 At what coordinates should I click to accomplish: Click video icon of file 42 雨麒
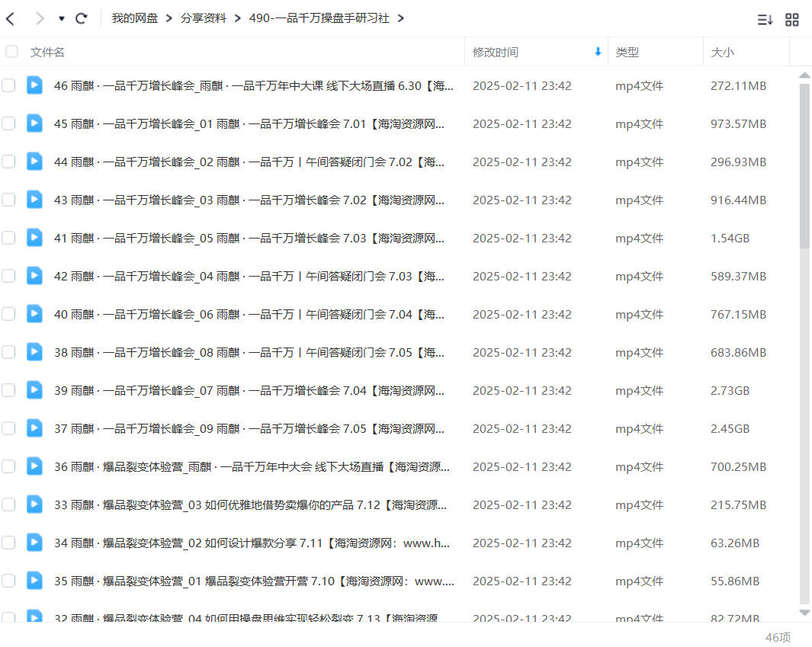[35, 275]
